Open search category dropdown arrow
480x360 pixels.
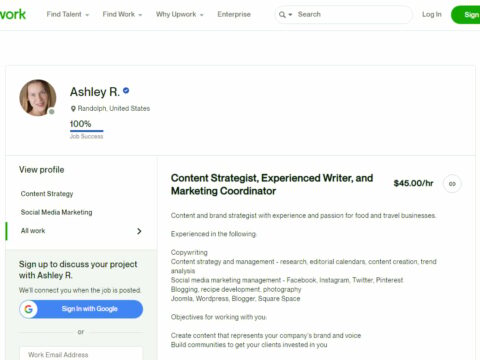tap(290, 15)
